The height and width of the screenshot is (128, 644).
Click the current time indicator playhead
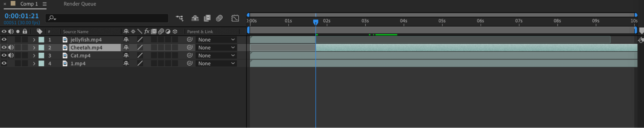tap(316, 22)
